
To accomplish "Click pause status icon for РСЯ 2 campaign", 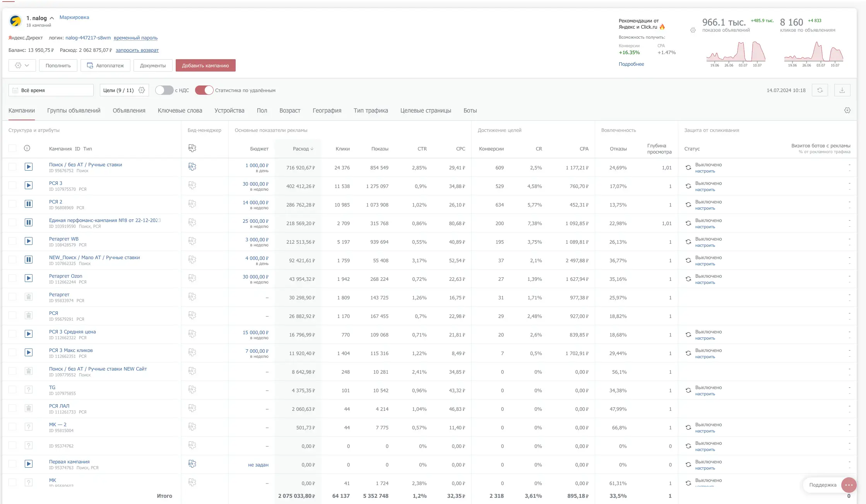I will coord(29,204).
